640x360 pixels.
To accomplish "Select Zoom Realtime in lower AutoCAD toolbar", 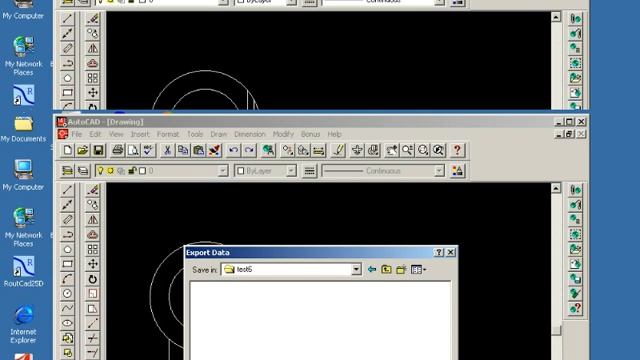I will tap(407, 150).
